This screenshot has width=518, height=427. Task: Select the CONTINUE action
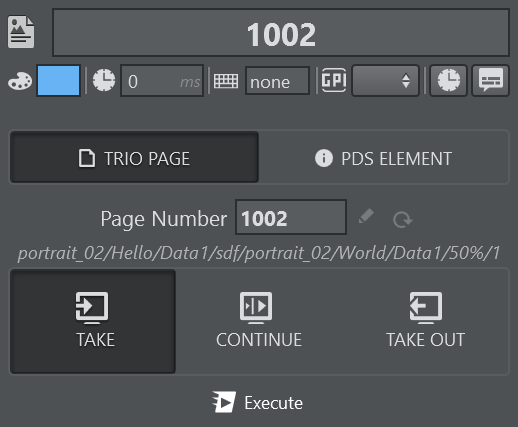[x=259, y=321]
